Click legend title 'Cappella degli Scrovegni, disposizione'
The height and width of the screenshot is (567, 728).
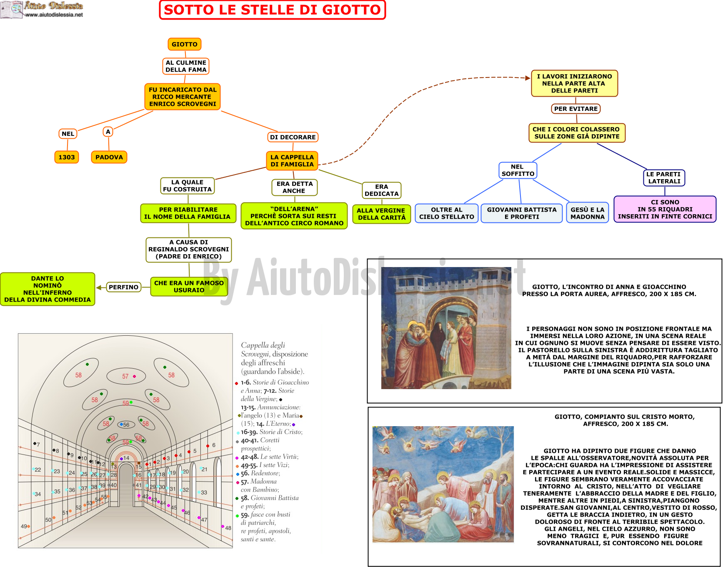[x=274, y=358]
